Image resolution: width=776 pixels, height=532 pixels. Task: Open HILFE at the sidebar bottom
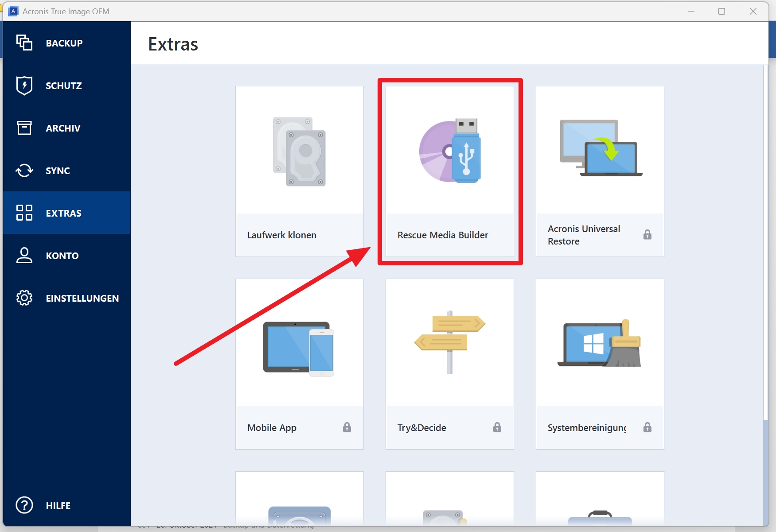[67, 505]
